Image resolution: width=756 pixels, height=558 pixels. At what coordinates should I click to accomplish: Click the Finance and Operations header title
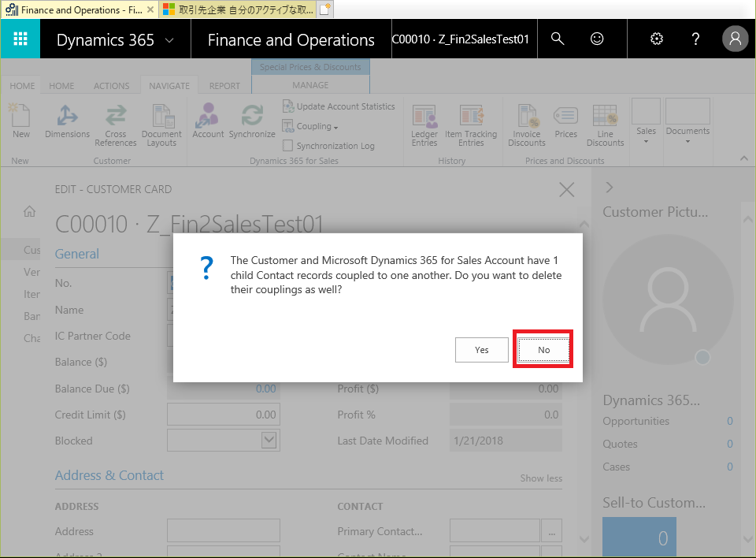(291, 40)
